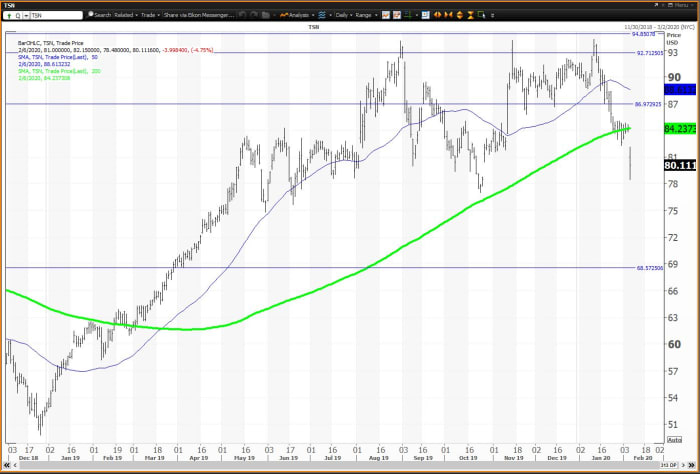Click the redo arrow toolbar icon
Viewport: 700px width, 474px height.
(254, 15)
